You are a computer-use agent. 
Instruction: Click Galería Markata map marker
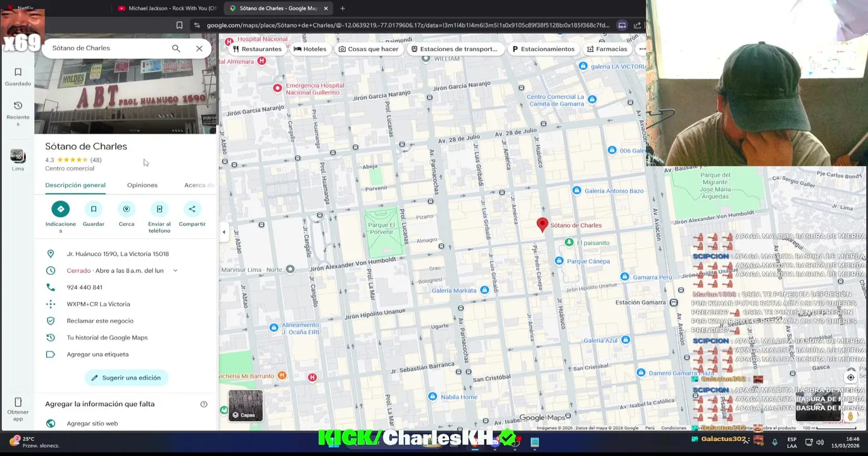484,290
